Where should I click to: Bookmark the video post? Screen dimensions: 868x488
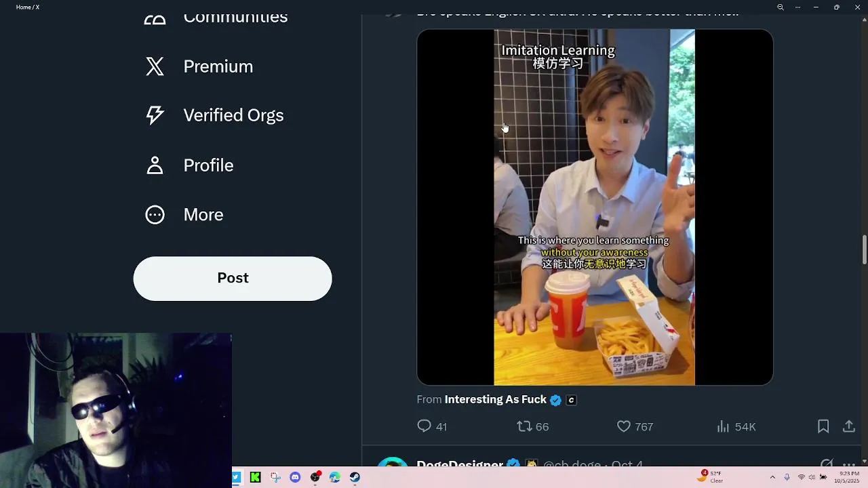tap(823, 426)
